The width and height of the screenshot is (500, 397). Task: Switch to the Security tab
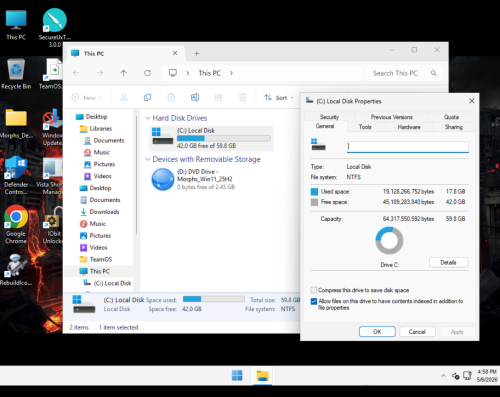click(329, 117)
